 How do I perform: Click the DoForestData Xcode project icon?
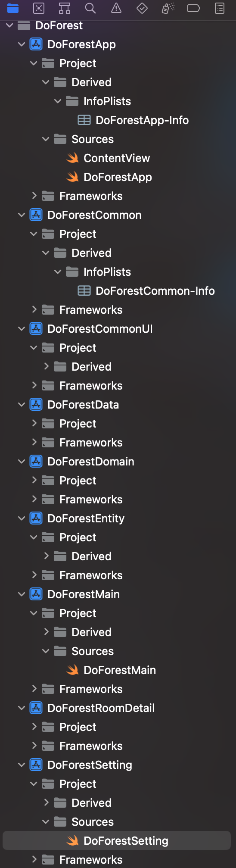(36, 405)
